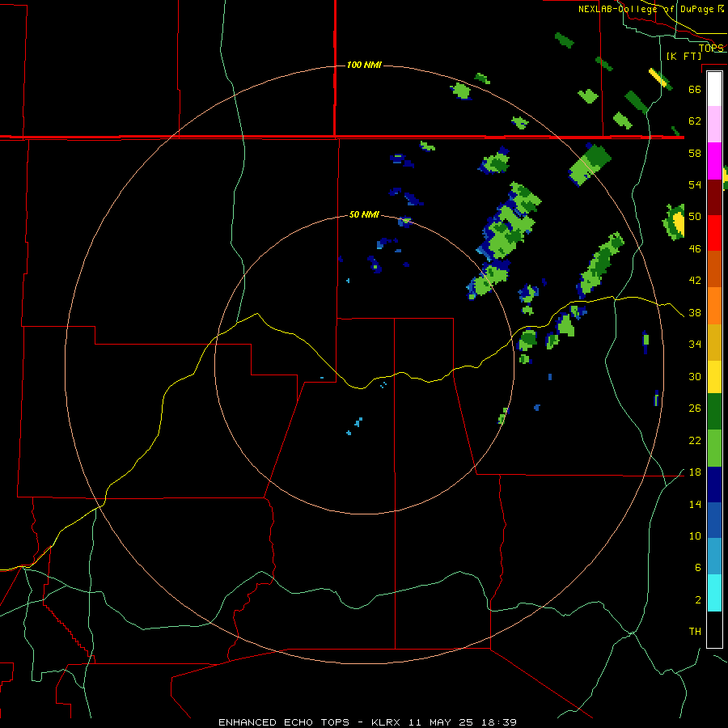Image resolution: width=728 pixels, height=728 pixels.
Task: Click the "50" legend value
Action: 695,217
